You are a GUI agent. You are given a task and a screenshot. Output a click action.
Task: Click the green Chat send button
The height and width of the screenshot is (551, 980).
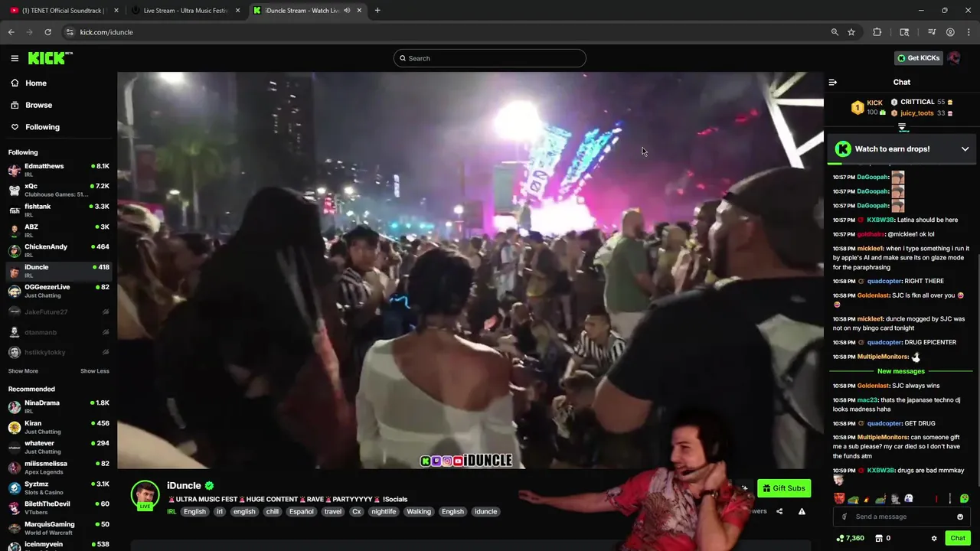[958, 538]
